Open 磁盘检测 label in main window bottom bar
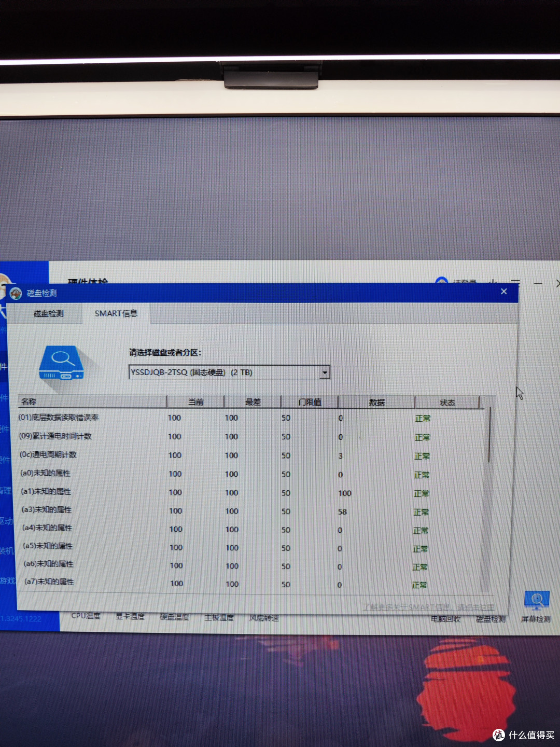 tap(491, 618)
